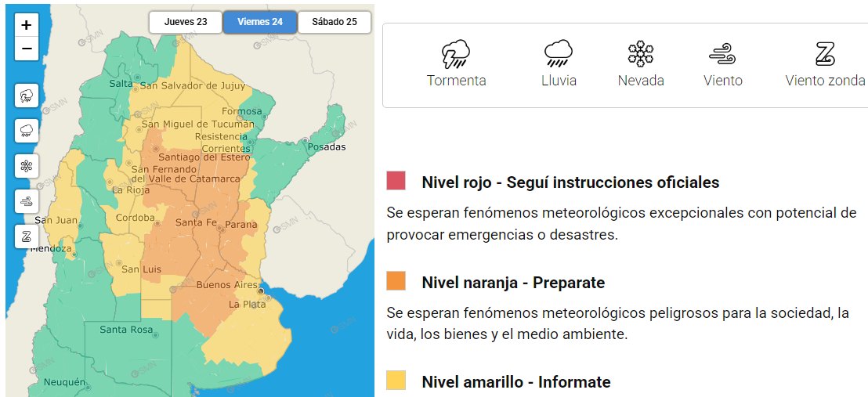Viewport: 868px width, 397px height.
Task: Switch to the Jueves 23 tab
Action: (x=186, y=22)
